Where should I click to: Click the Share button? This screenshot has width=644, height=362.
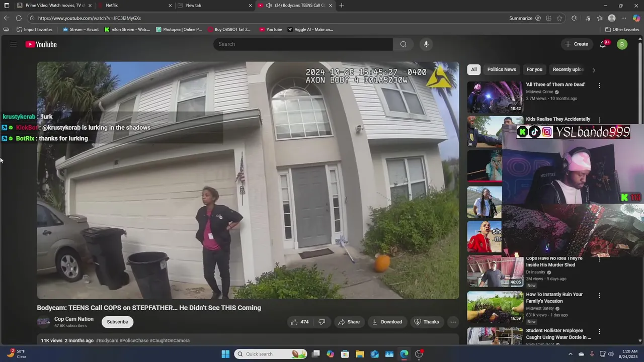pyautogui.click(x=349, y=322)
